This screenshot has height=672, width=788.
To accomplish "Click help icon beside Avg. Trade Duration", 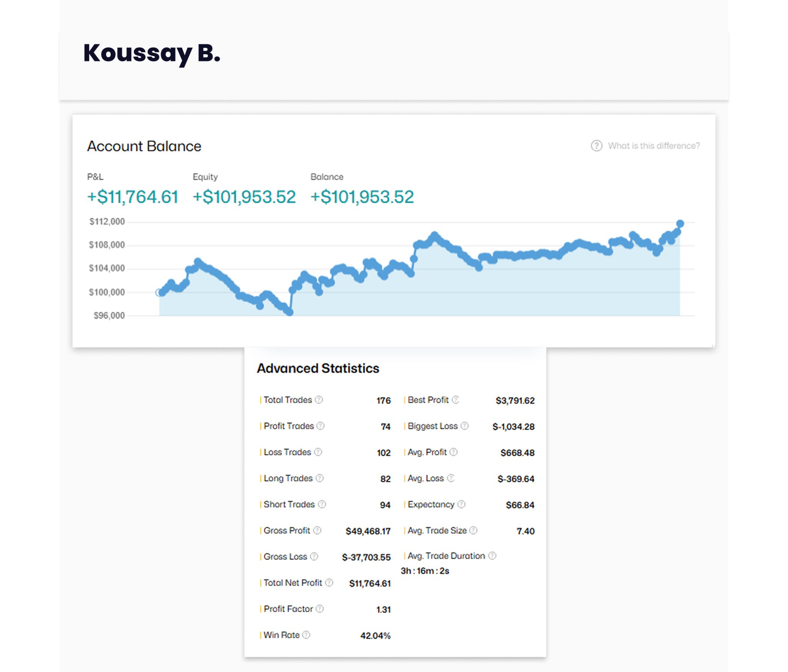I will 492,556.
